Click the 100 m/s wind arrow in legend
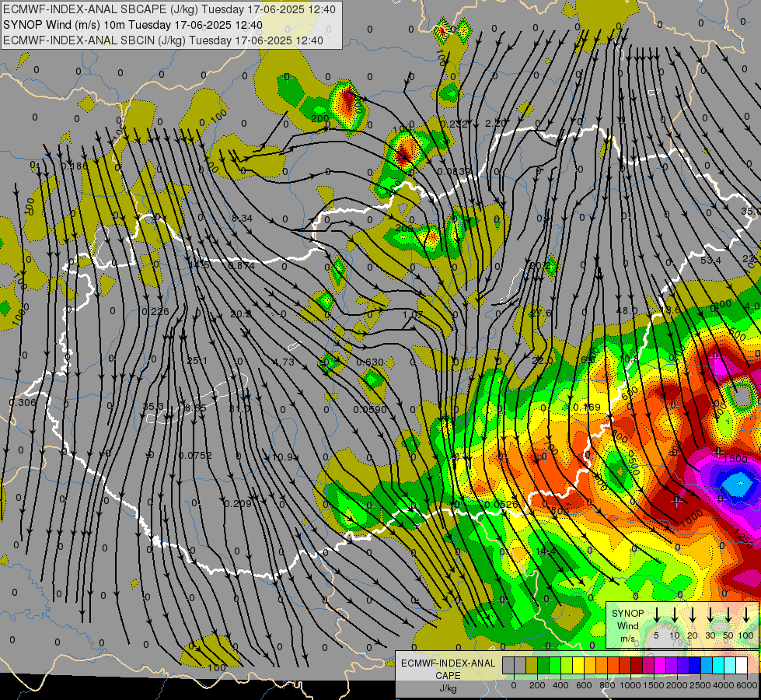The image size is (761, 700). point(746,615)
